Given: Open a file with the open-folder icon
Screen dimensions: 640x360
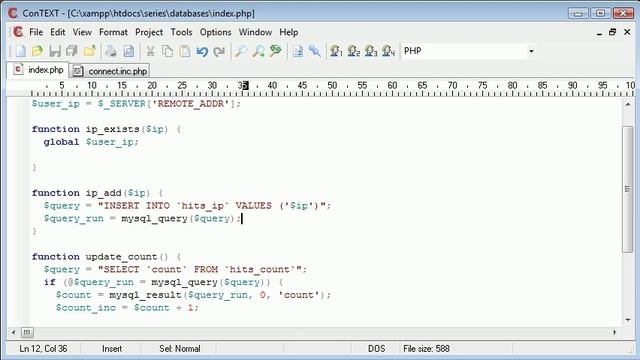Looking at the screenshot, I should [x=37, y=51].
